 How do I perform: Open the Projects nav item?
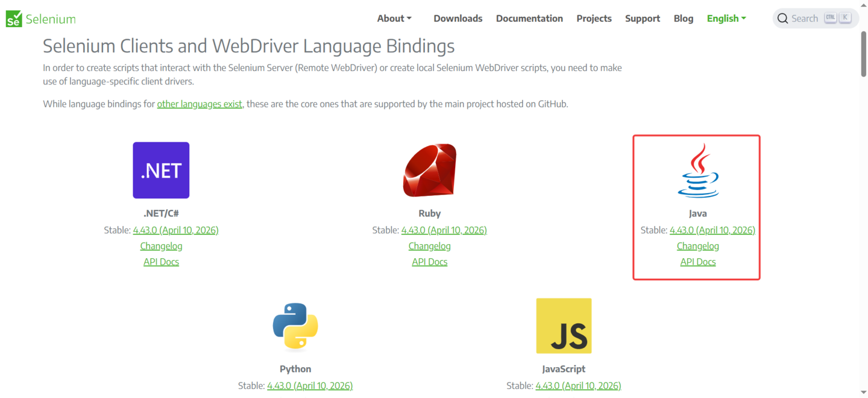click(594, 19)
